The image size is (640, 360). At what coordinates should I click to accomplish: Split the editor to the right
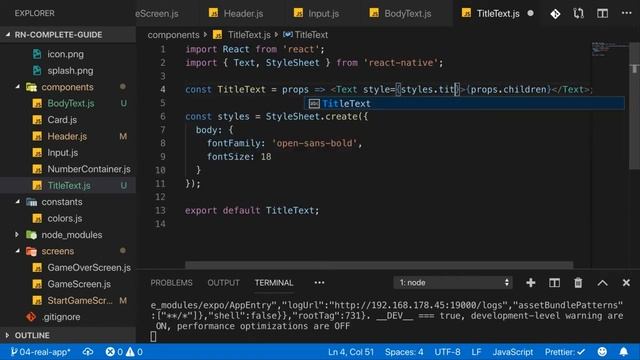[602, 13]
